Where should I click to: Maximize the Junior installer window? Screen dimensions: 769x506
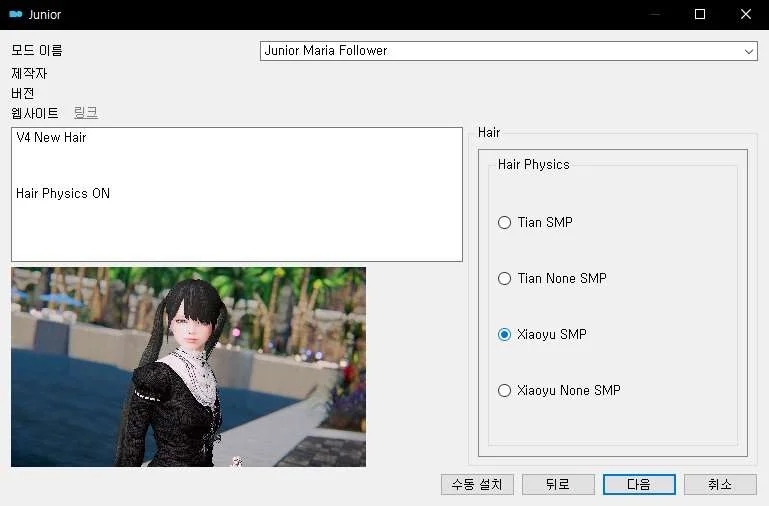pyautogui.click(x=700, y=14)
